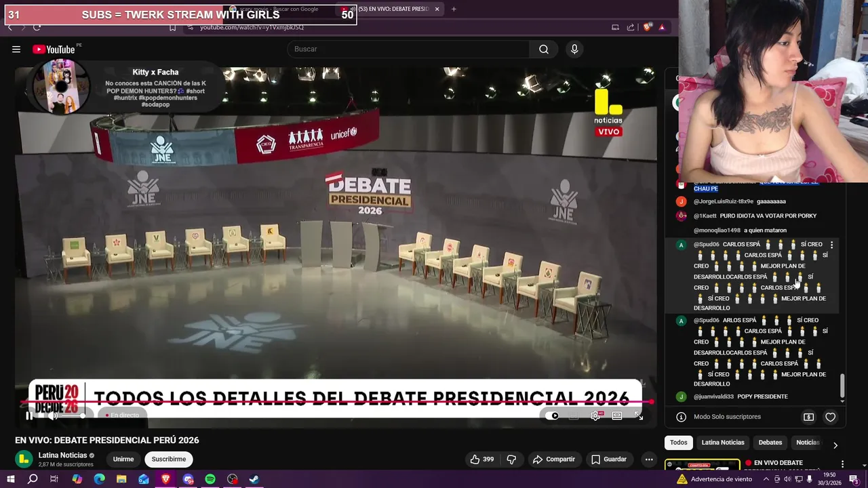Like the video with 399 likes
The image size is (868, 488).
click(x=482, y=459)
